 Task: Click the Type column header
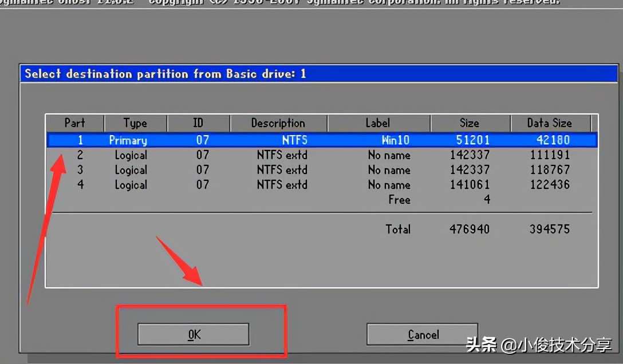135,122
